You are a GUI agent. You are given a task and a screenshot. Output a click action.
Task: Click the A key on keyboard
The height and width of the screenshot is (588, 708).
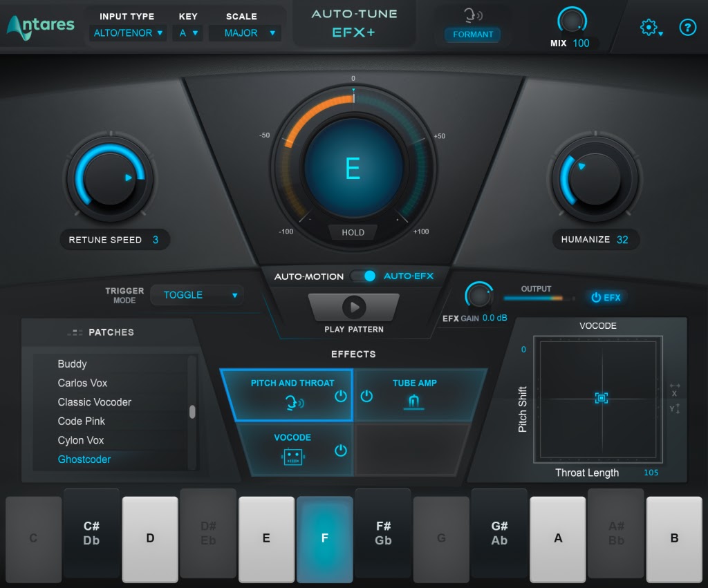558,539
